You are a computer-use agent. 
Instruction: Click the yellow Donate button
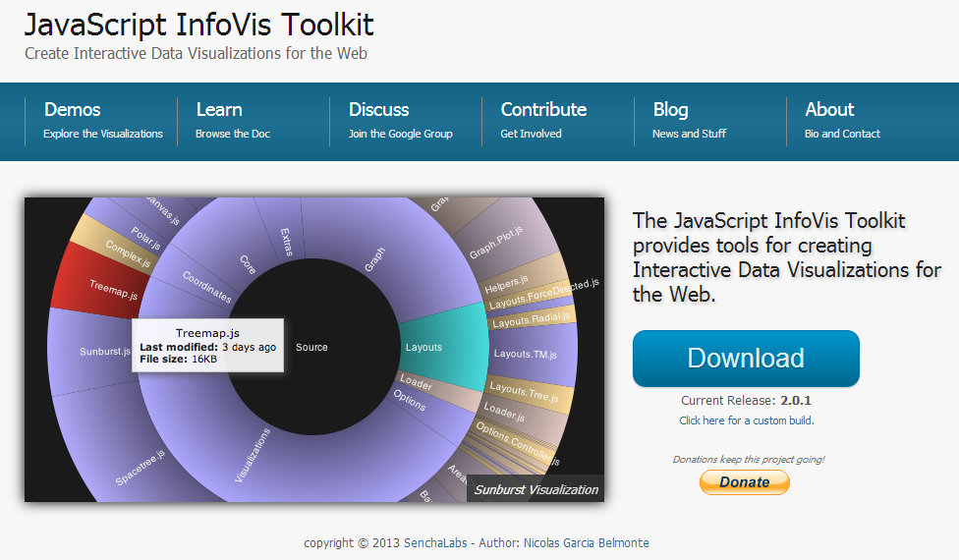745,481
